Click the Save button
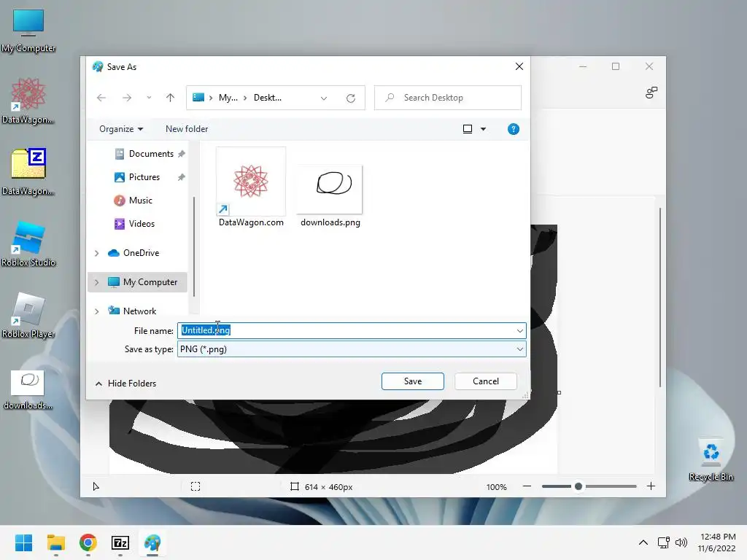Image resolution: width=747 pixels, height=560 pixels. pyautogui.click(x=413, y=381)
